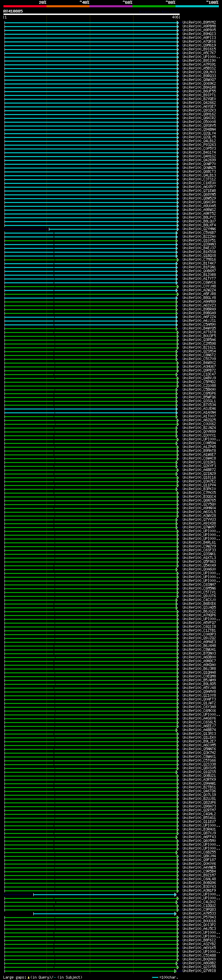Select the query name AV410885
This screenshot has height=980, width=222.
13,11
